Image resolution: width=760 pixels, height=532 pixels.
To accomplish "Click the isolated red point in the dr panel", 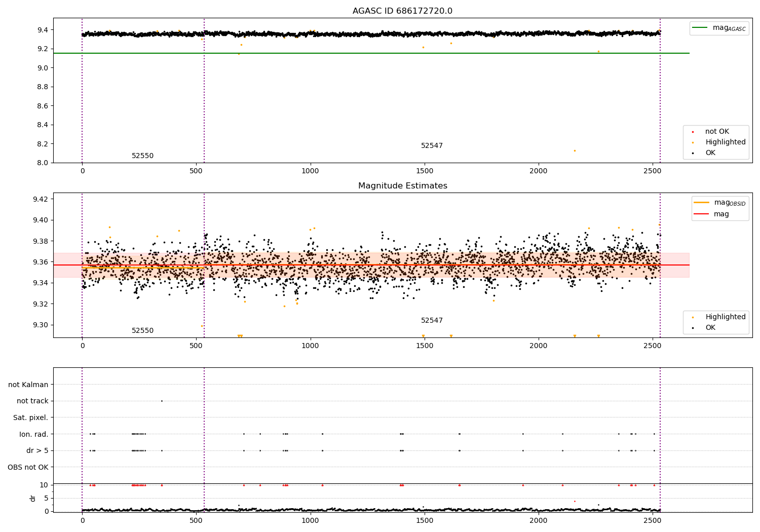I will pyautogui.click(x=574, y=501).
